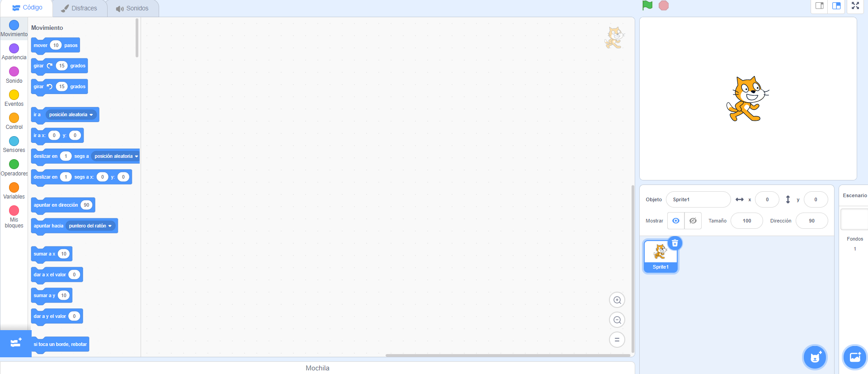Image resolution: width=868 pixels, height=374 pixels.
Task: Click the green flag to run project
Action: [x=647, y=5]
